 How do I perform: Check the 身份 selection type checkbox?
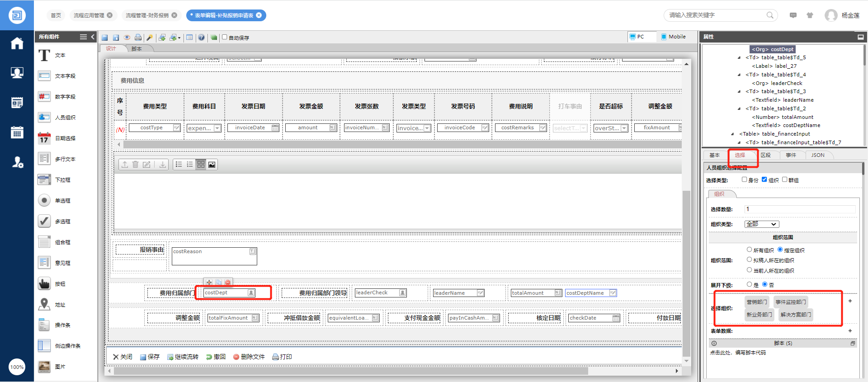744,179
